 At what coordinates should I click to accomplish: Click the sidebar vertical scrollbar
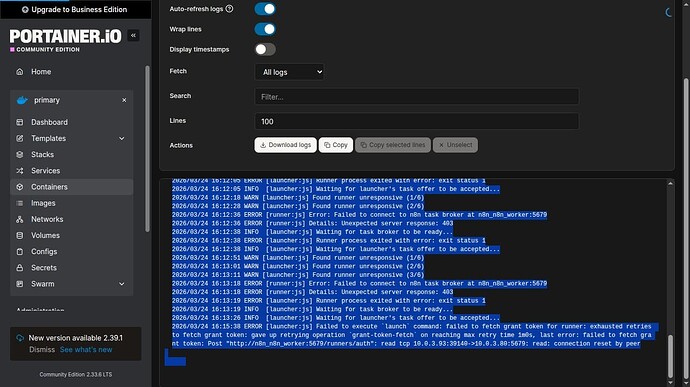[x=147, y=149]
